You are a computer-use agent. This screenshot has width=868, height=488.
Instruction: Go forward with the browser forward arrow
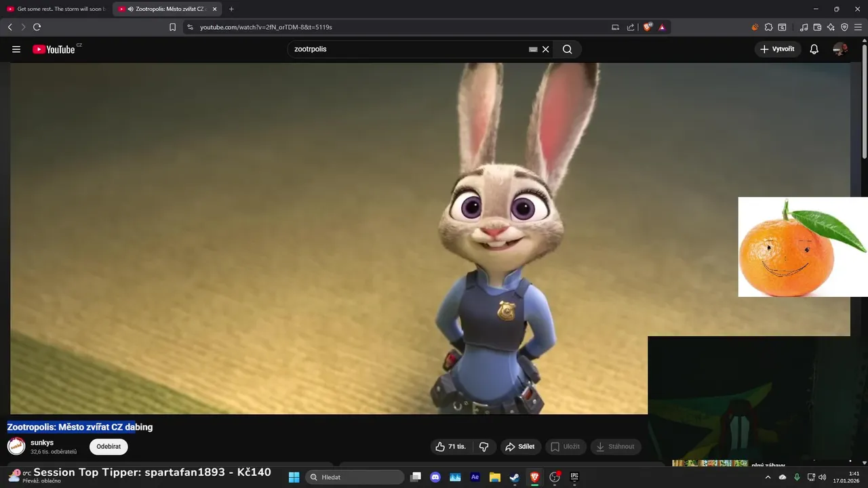tap(23, 27)
